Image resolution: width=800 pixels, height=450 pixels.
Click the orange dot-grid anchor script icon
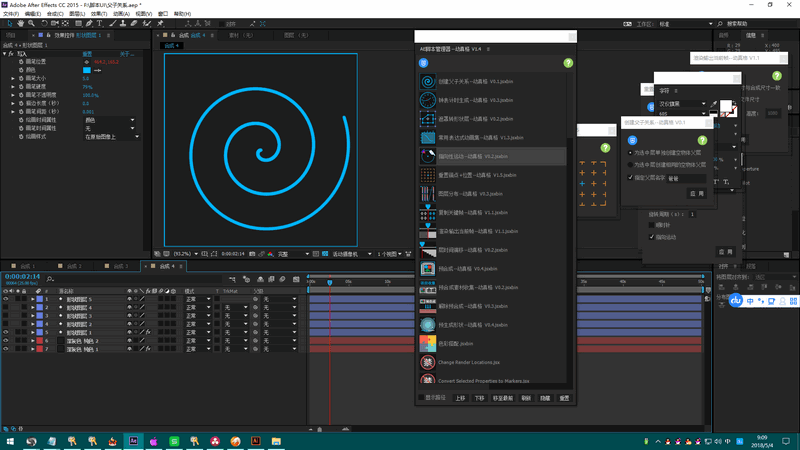[x=428, y=175]
